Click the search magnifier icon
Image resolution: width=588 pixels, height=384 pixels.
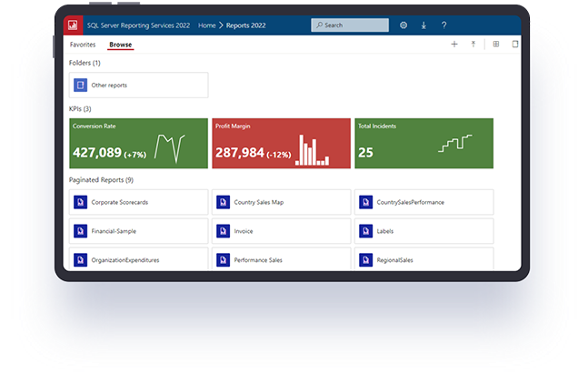tap(319, 25)
